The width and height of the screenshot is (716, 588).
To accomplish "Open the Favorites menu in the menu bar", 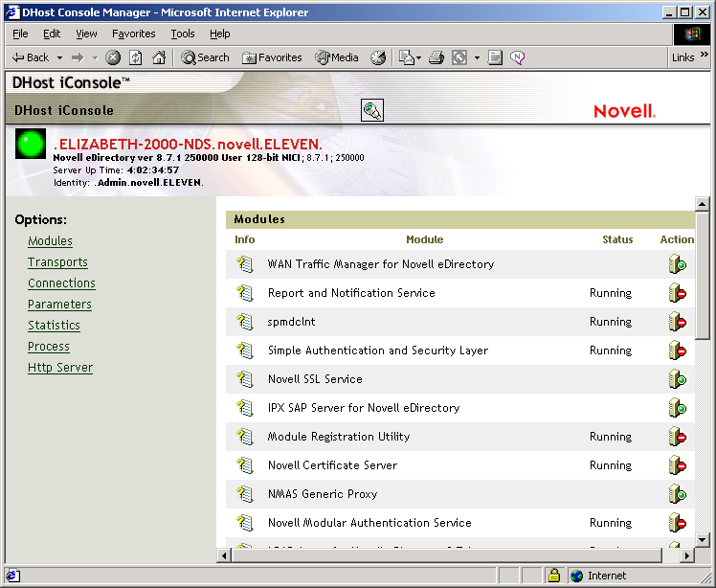I will tap(133, 34).
